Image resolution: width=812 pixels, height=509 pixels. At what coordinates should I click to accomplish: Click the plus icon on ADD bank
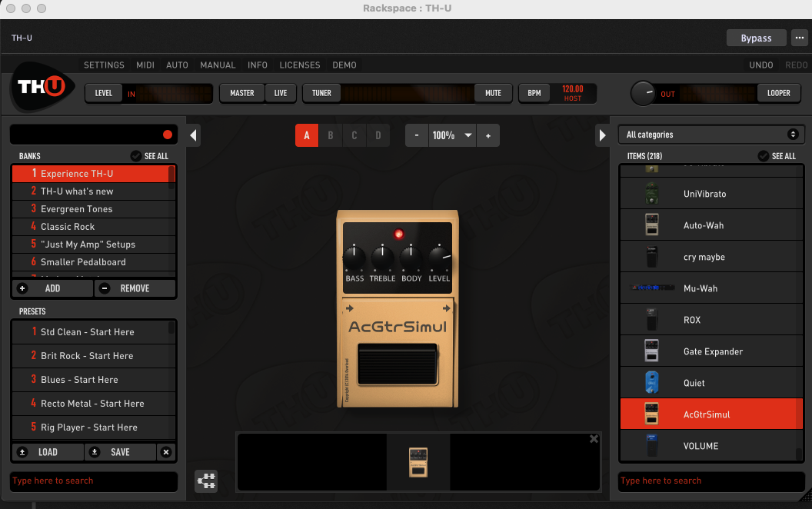coord(22,288)
